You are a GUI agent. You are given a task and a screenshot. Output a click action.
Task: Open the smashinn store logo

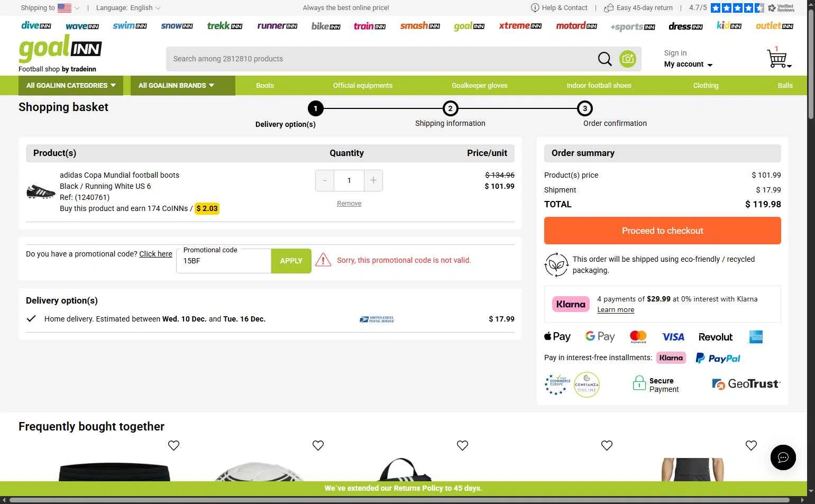tap(420, 25)
